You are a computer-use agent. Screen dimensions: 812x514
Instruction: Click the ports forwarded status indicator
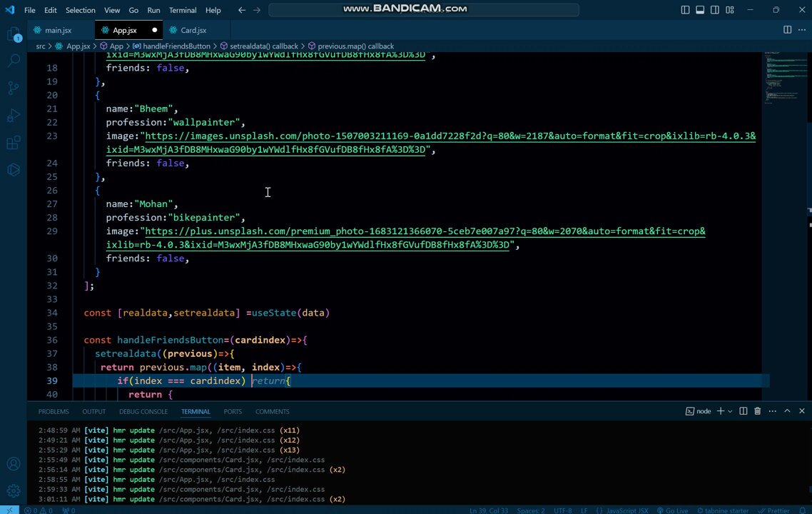click(68, 510)
